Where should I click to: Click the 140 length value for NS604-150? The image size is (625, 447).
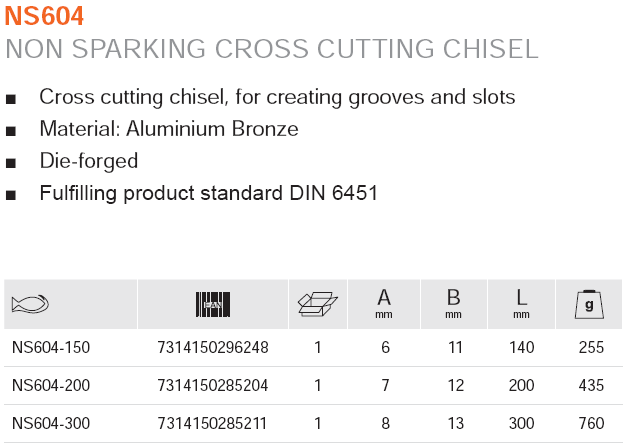click(521, 348)
